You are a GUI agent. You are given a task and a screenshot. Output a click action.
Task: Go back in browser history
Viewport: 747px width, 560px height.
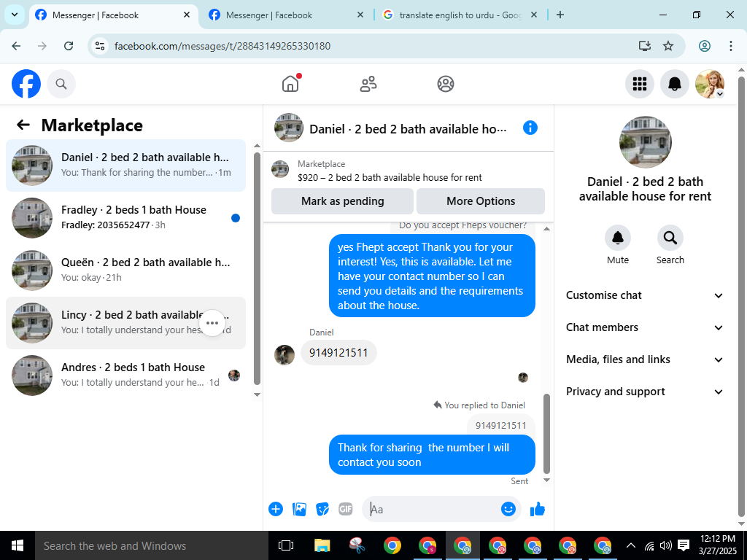pyautogui.click(x=16, y=46)
